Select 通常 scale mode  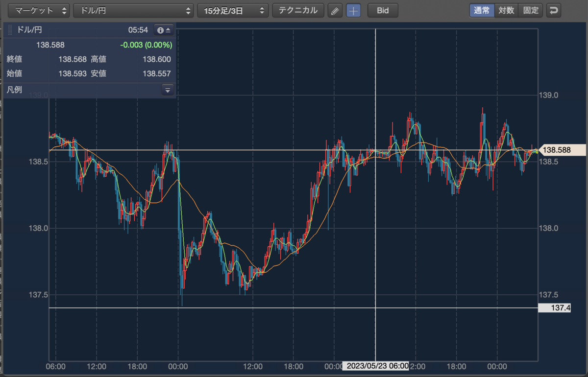(482, 10)
